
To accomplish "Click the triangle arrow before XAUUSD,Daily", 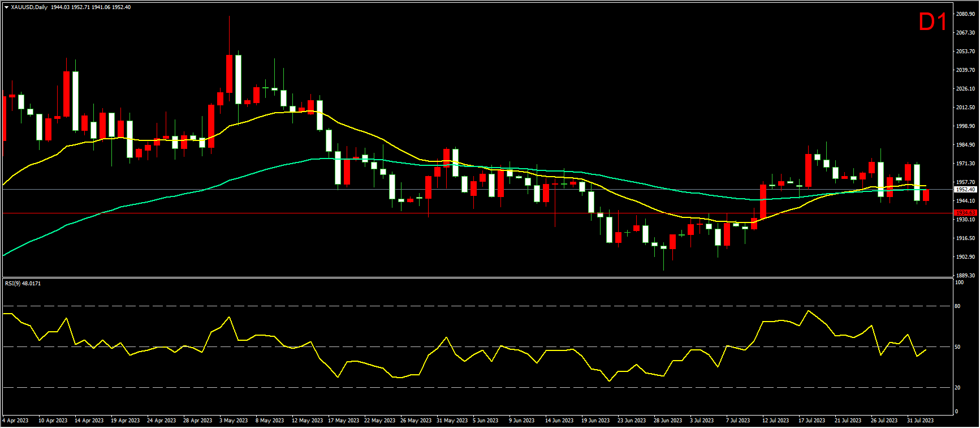I will point(6,7).
